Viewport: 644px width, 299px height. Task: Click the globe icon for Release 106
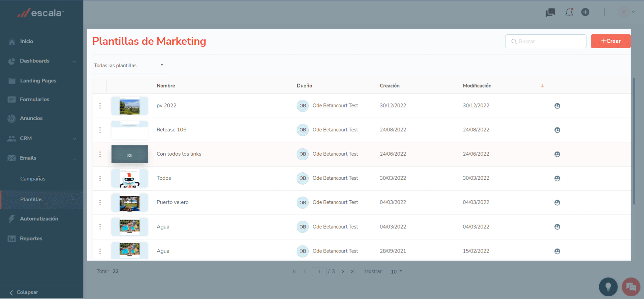pyautogui.click(x=557, y=130)
